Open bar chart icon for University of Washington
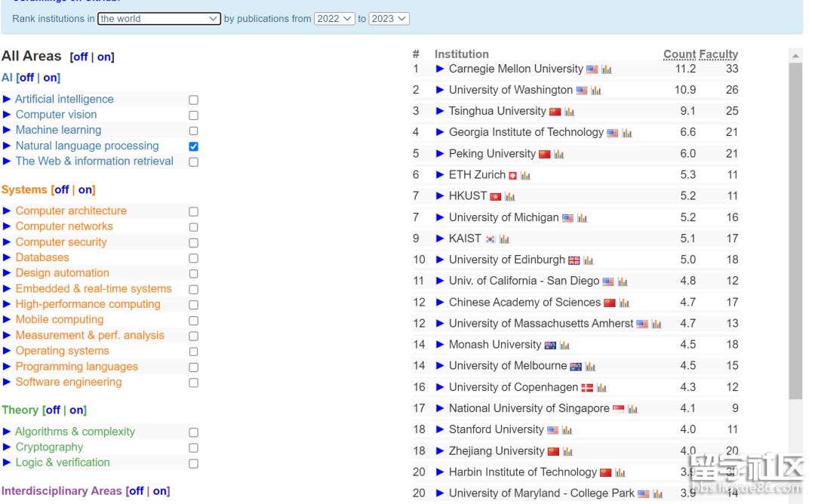The width and height of the screenshot is (815, 504). tap(595, 91)
